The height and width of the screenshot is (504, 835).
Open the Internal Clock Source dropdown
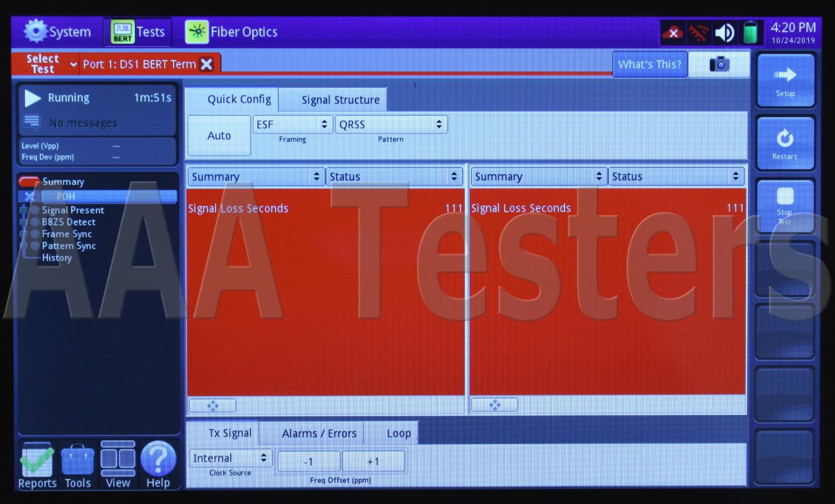230,458
